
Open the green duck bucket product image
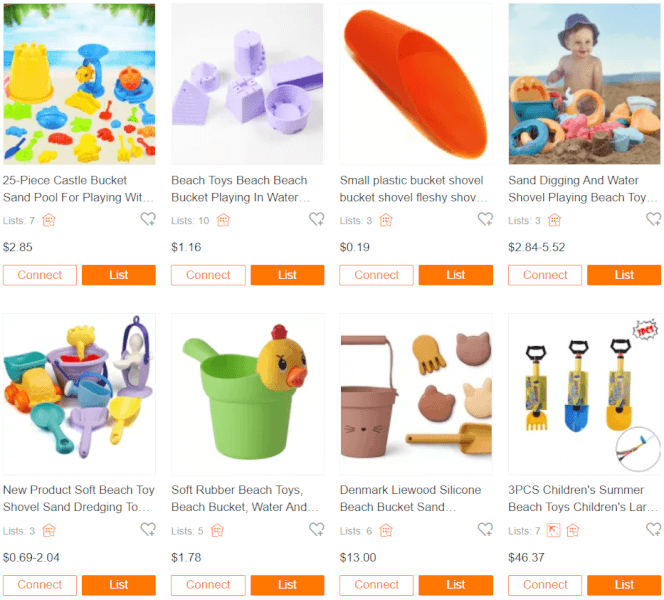point(248,394)
